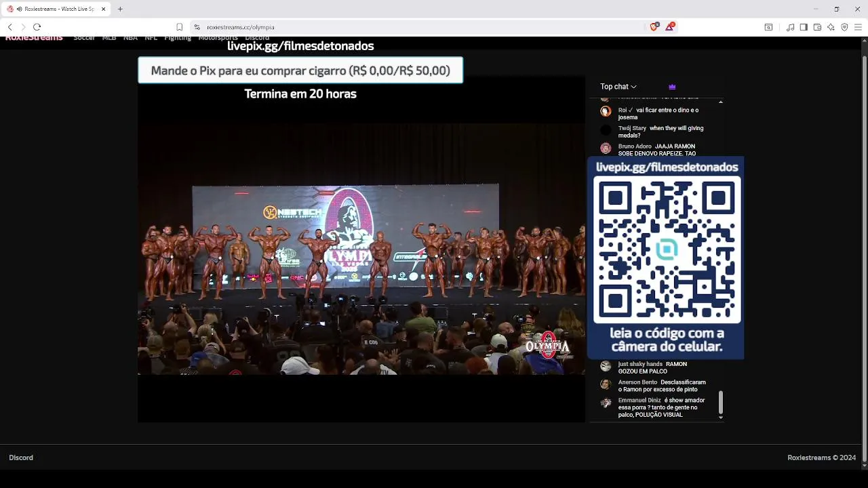Image resolution: width=868 pixels, height=488 pixels.
Task: Bookmark this page with the bookmark icon
Action: coord(180,27)
